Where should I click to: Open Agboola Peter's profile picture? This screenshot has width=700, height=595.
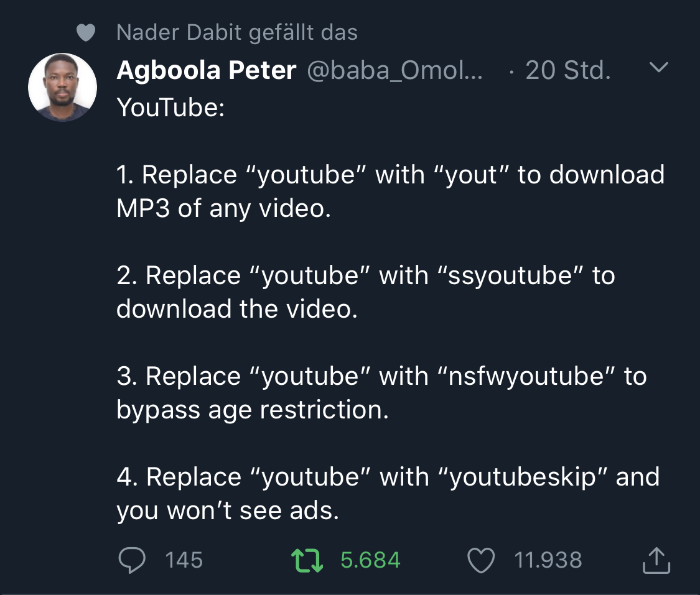point(62,87)
